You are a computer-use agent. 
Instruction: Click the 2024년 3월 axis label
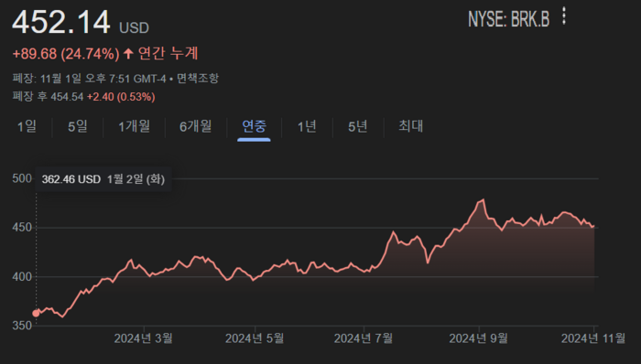[143, 338]
